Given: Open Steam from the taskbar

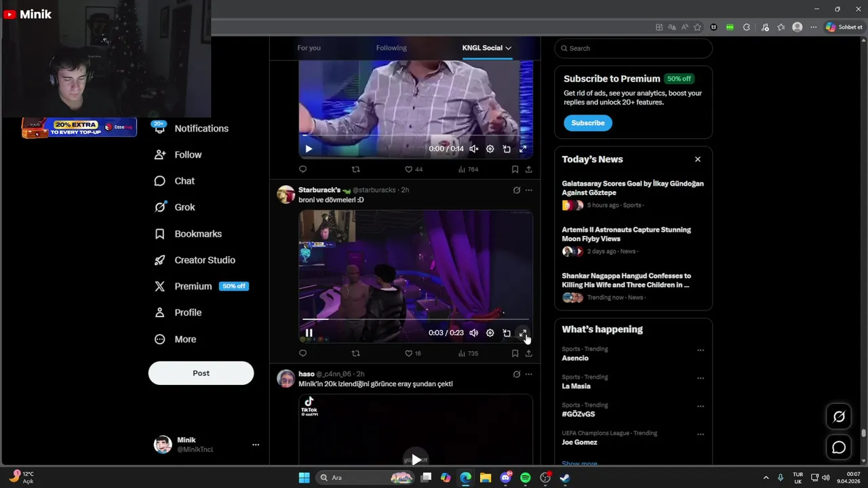Looking at the screenshot, I should click(x=565, y=478).
